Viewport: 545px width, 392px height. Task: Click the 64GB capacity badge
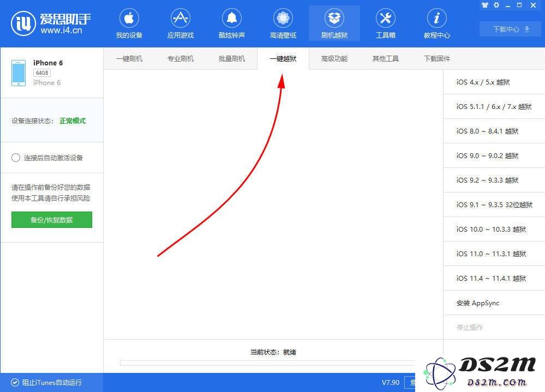point(42,73)
